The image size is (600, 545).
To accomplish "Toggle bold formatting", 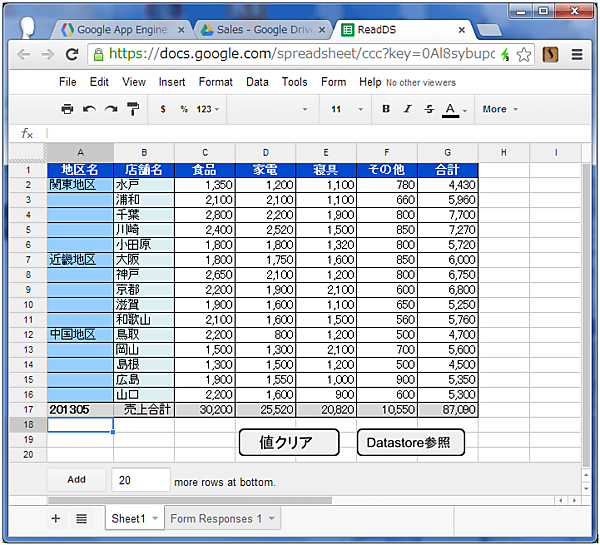I will [x=386, y=109].
